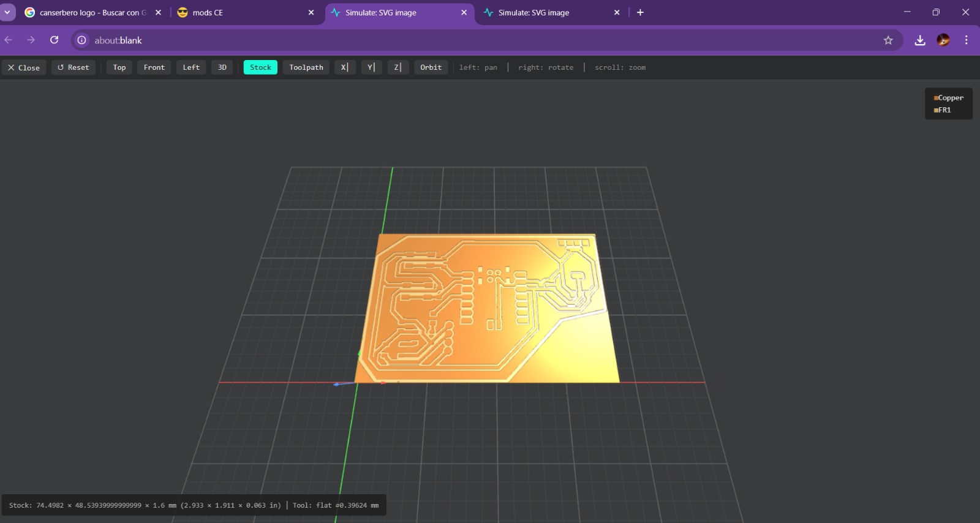
Task: Reset the 3D camera view
Action: tap(73, 67)
